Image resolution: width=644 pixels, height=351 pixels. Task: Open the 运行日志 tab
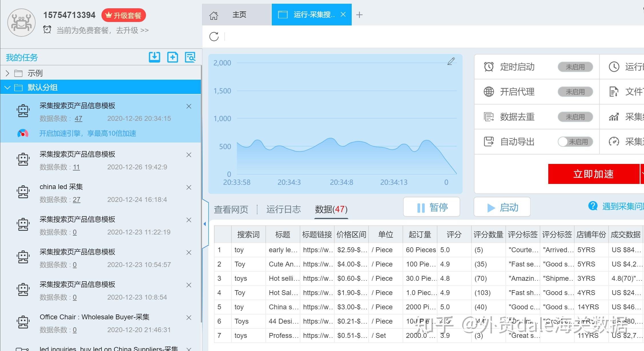tap(283, 209)
